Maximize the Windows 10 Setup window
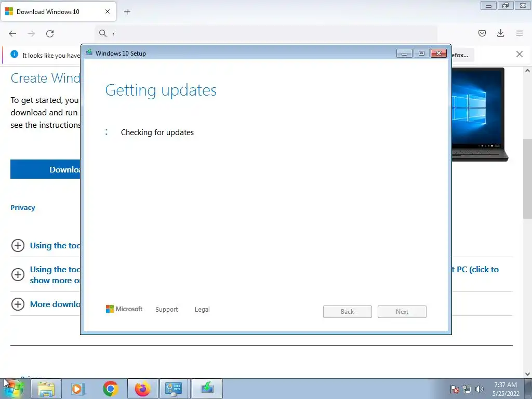Screen dimensions: 532x399 click(421, 54)
